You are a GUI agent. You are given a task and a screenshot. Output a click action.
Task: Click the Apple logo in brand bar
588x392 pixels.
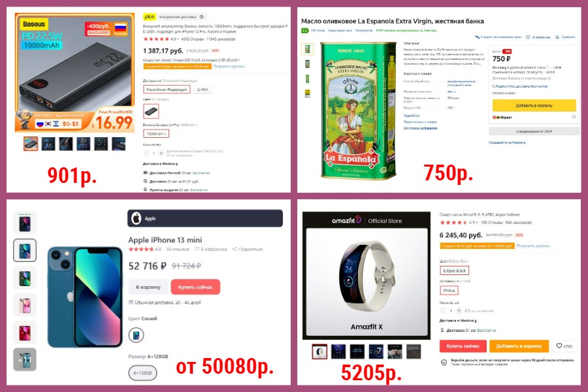(x=136, y=218)
